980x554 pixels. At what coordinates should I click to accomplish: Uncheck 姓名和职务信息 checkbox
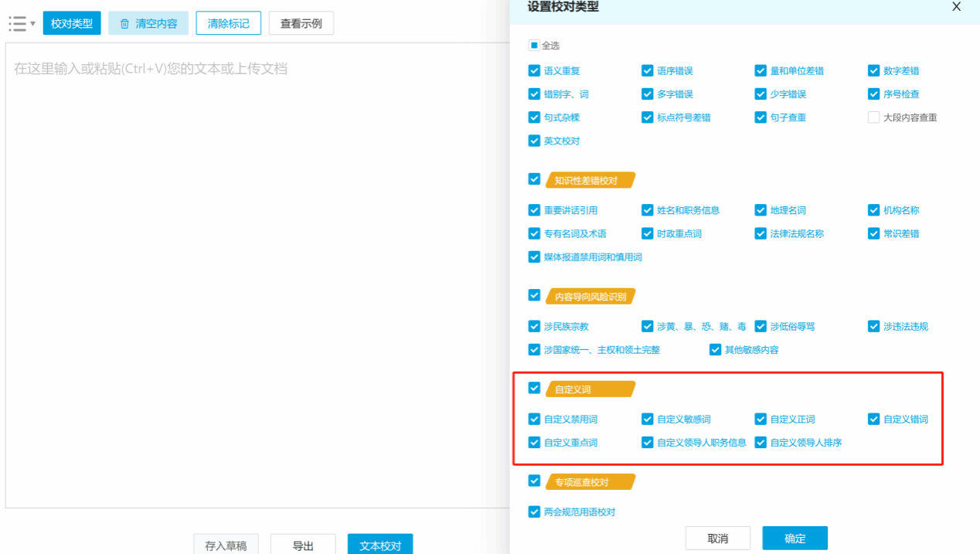(648, 210)
